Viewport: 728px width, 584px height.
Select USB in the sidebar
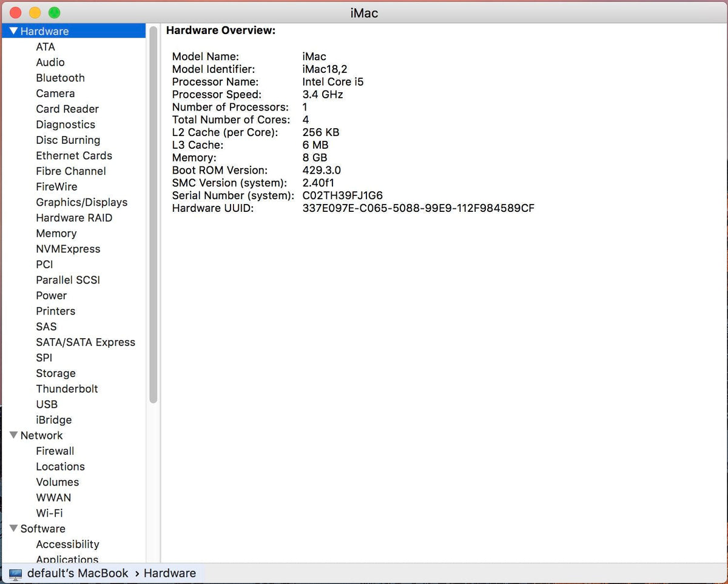pos(47,404)
